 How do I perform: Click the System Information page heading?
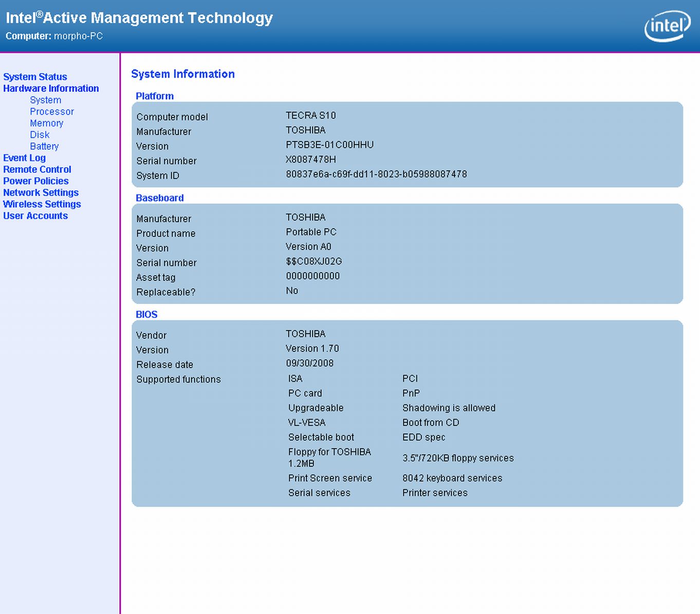point(182,74)
